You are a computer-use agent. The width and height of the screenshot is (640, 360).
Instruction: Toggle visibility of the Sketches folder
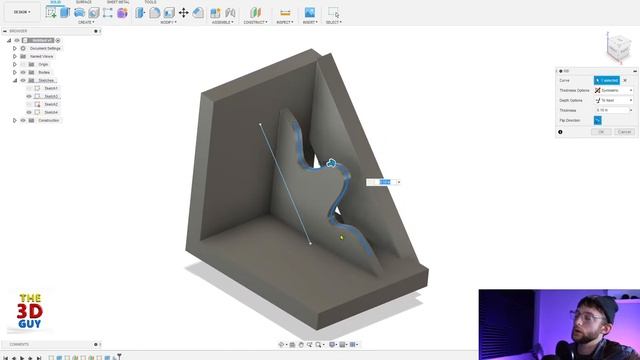[x=23, y=80]
